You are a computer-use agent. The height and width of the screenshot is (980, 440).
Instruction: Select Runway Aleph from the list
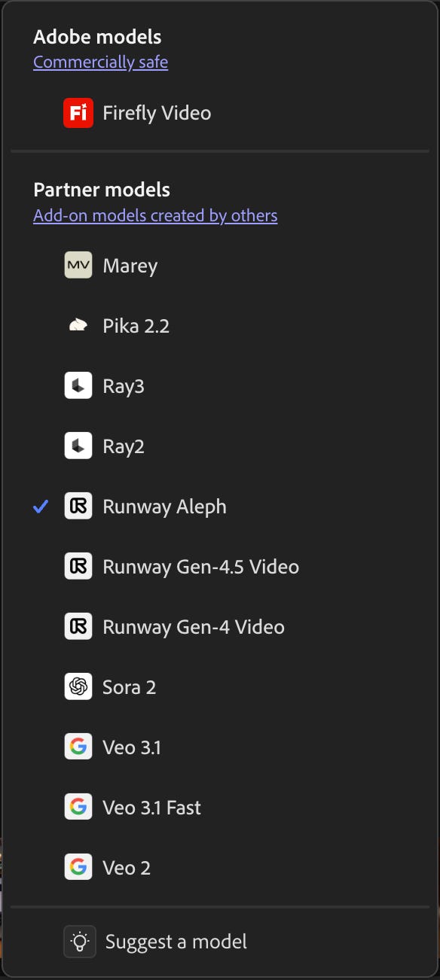click(164, 506)
